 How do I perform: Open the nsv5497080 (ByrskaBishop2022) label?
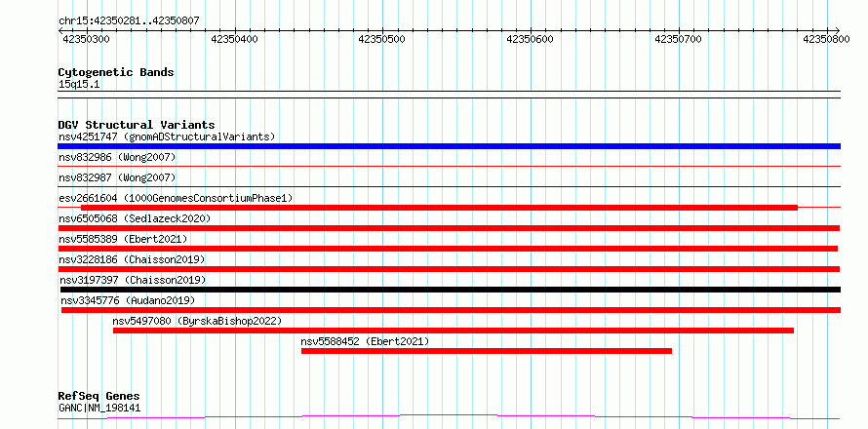(x=197, y=321)
